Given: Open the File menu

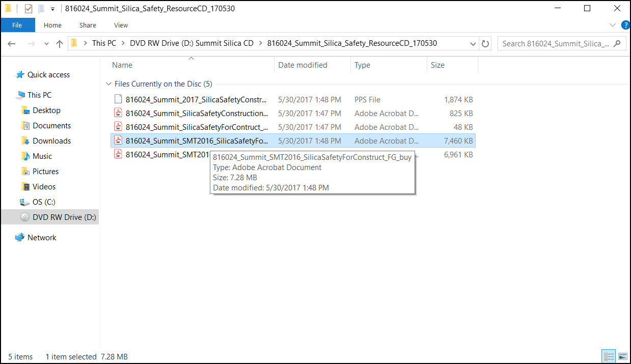Looking at the screenshot, I should pyautogui.click(x=17, y=25).
